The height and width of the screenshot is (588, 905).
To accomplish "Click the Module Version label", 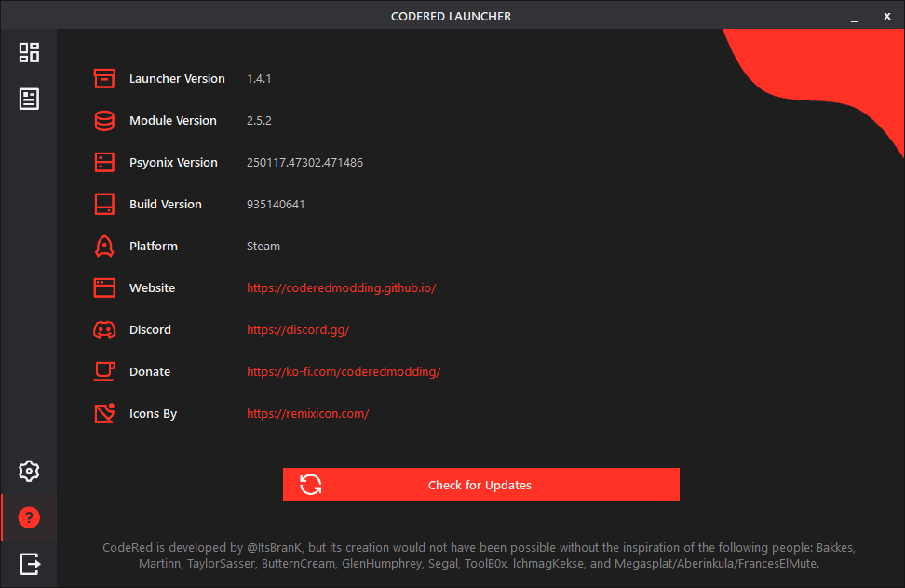I will 172,120.
